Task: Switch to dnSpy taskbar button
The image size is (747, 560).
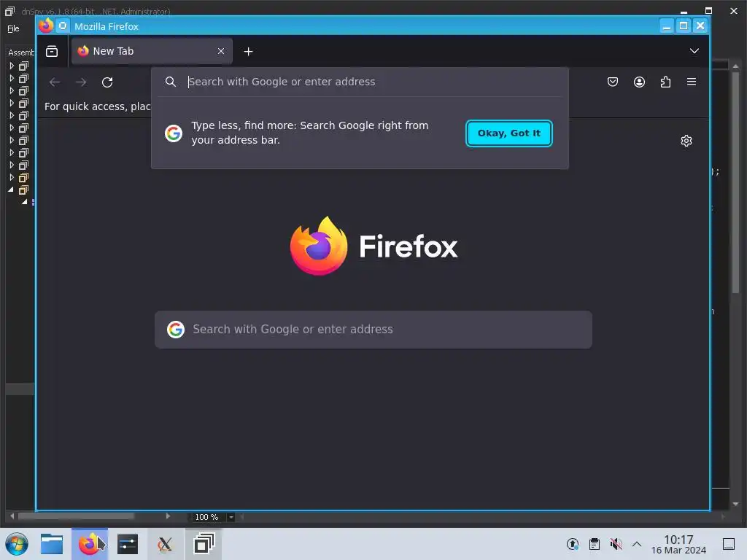Action: 204,544
